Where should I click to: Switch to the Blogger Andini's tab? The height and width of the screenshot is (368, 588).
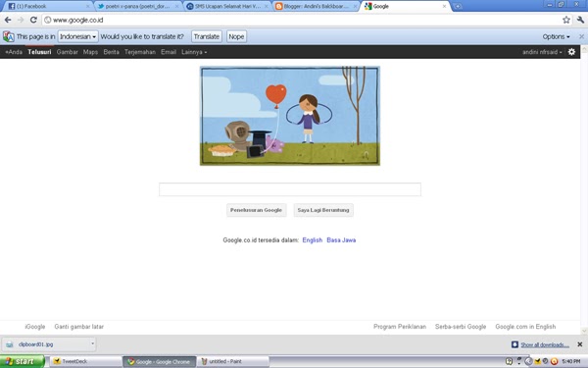pyautogui.click(x=317, y=7)
